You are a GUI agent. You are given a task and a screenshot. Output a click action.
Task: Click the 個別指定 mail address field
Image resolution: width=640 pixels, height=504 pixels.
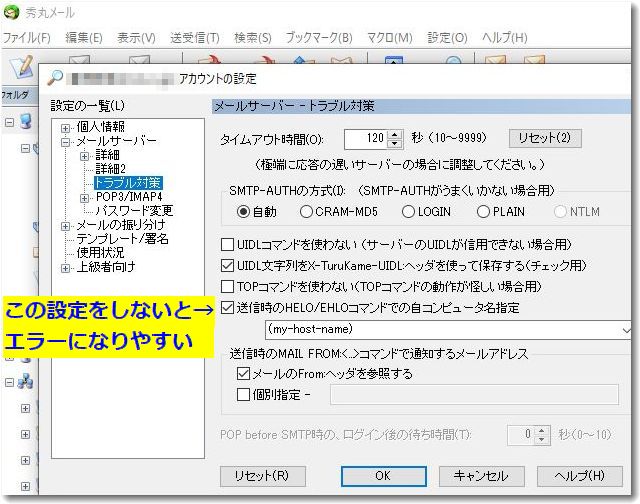click(x=474, y=395)
